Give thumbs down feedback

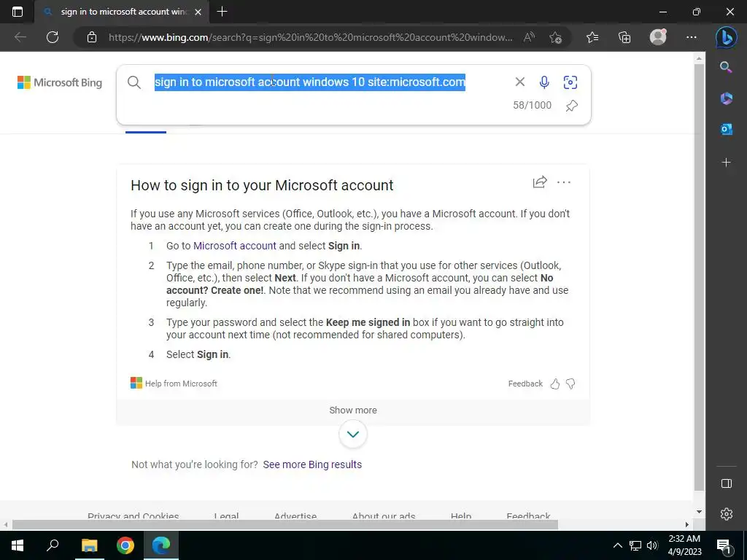click(570, 384)
